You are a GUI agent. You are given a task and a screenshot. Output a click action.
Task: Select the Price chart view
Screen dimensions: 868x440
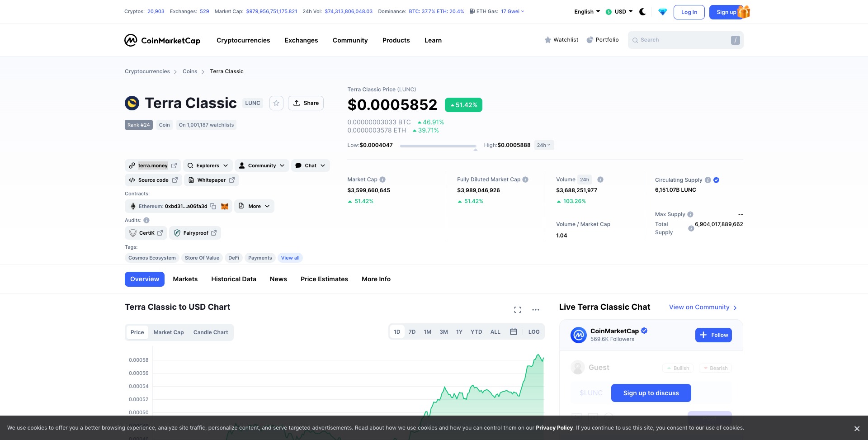[137, 332]
